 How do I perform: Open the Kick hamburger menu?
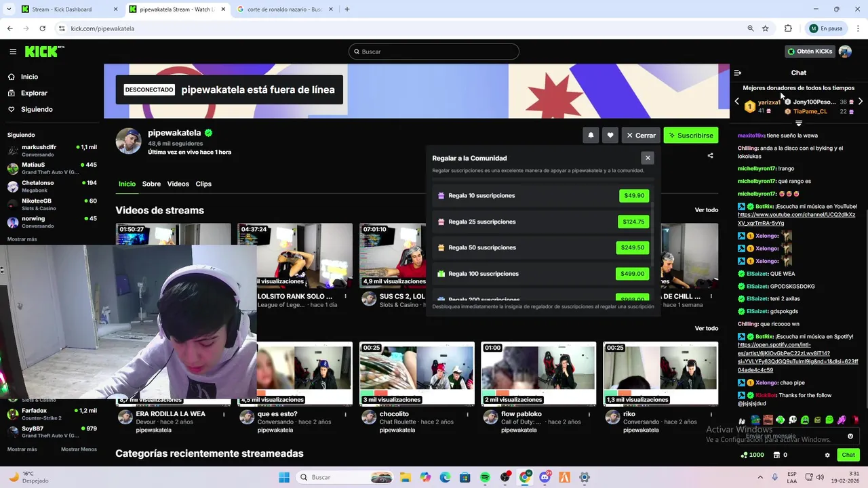point(13,52)
